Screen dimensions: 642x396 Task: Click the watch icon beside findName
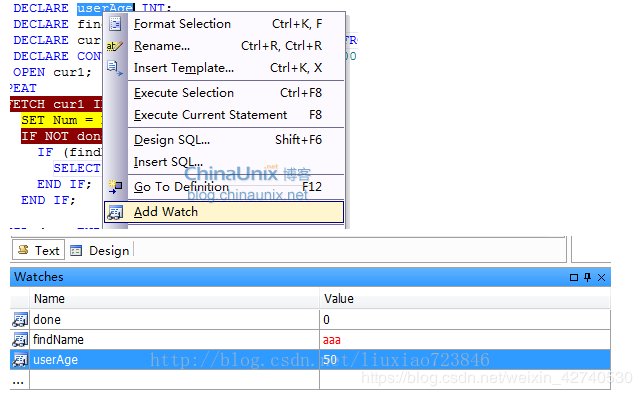click(20, 339)
